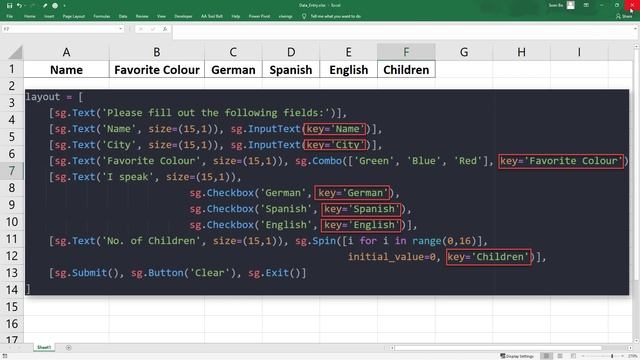The width and height of the screenshot is (640, 360).
Task: Select cell containing 'Spanish'
Action: (291, 69)
